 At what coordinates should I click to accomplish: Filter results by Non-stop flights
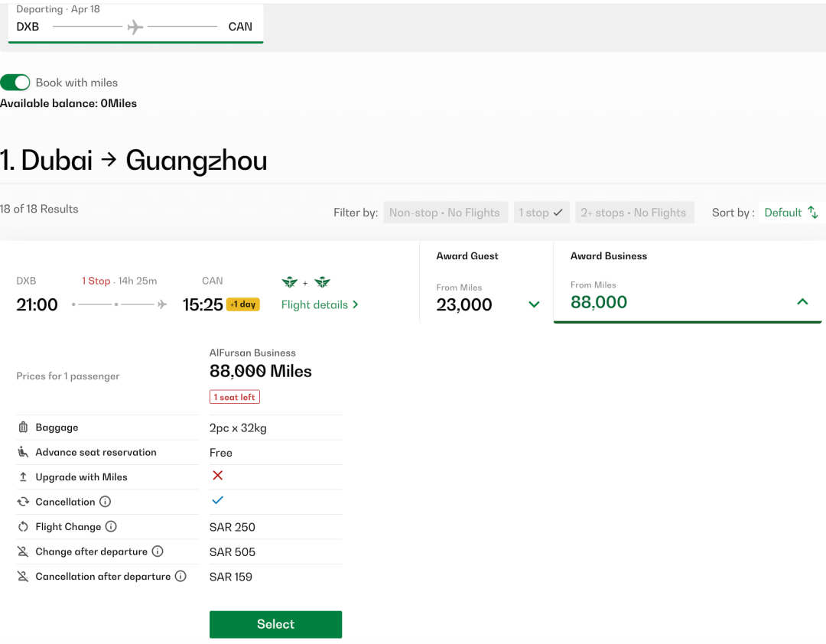pos(445,213)
